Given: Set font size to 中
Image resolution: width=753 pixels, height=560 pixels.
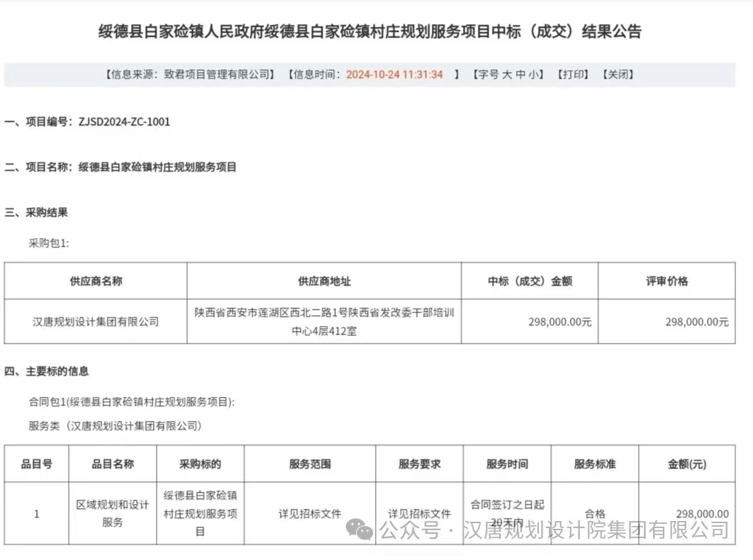Looking at the screenshot, I should (x=520, y=74).
